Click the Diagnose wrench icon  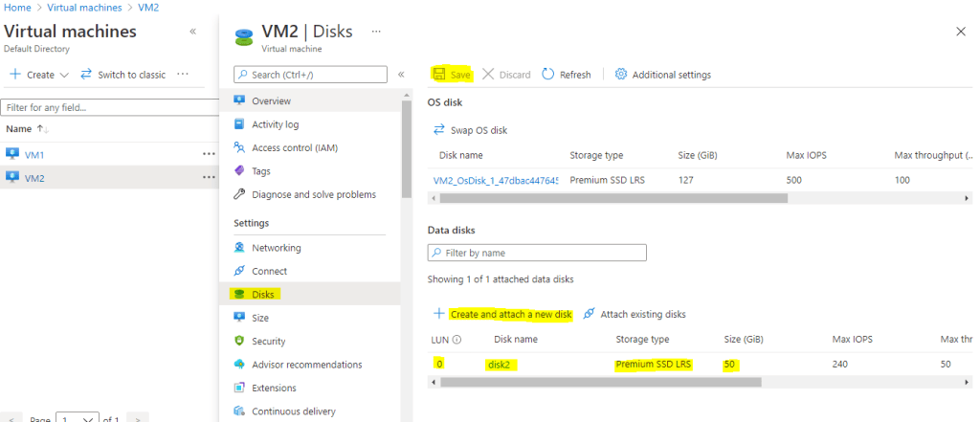(x=238, y=194)
